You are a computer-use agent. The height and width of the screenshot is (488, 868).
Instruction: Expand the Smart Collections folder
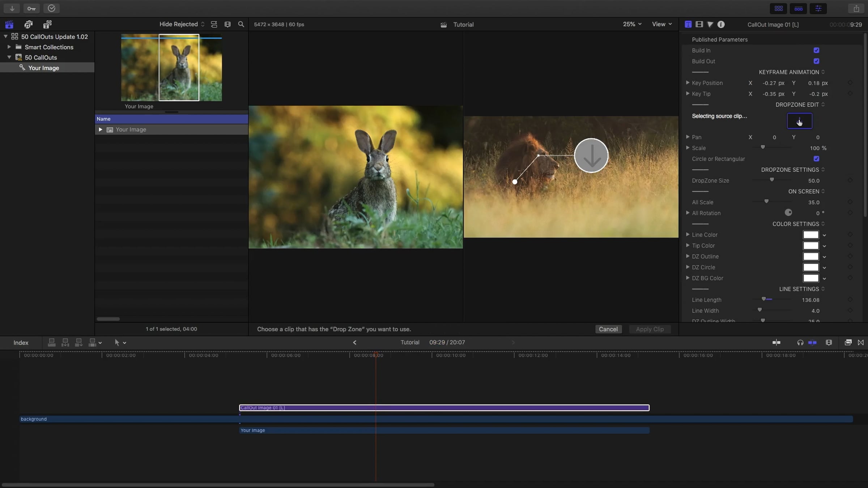[9, 47]
